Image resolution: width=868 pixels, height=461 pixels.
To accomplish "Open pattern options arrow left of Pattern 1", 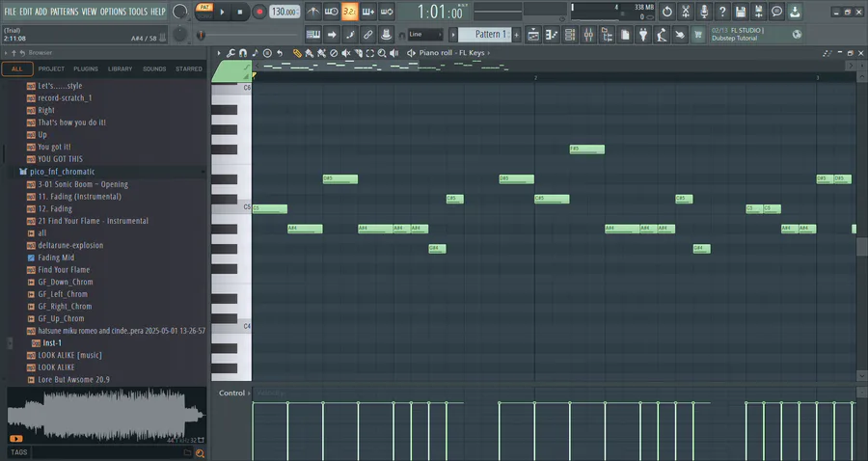I will 453,35.
